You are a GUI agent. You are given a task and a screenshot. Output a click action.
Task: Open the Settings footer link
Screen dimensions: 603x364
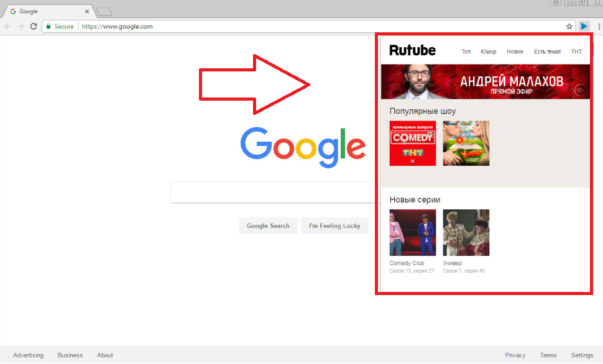point(582,355)
